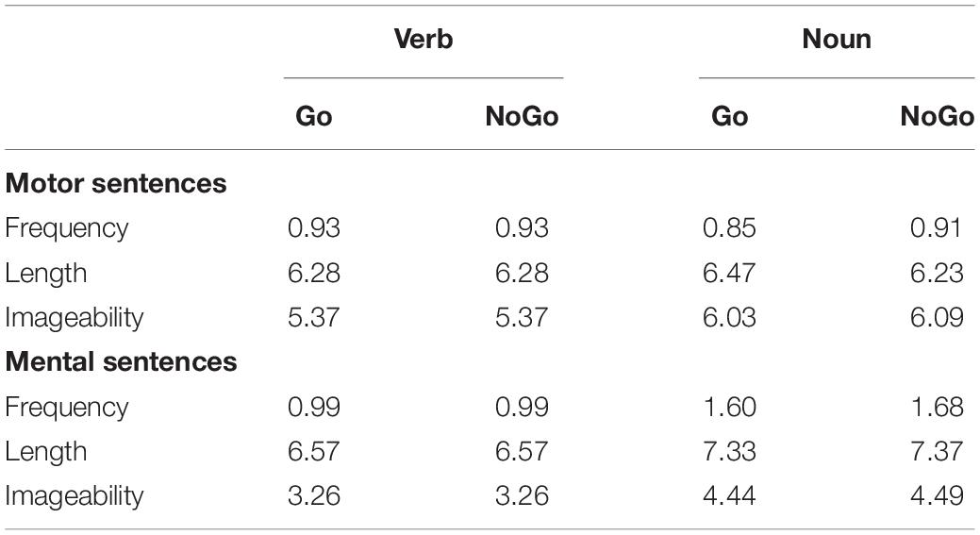Click the Mental sentences section heading
The height and width of the screenshot is (535, 980).
[121, 362]
